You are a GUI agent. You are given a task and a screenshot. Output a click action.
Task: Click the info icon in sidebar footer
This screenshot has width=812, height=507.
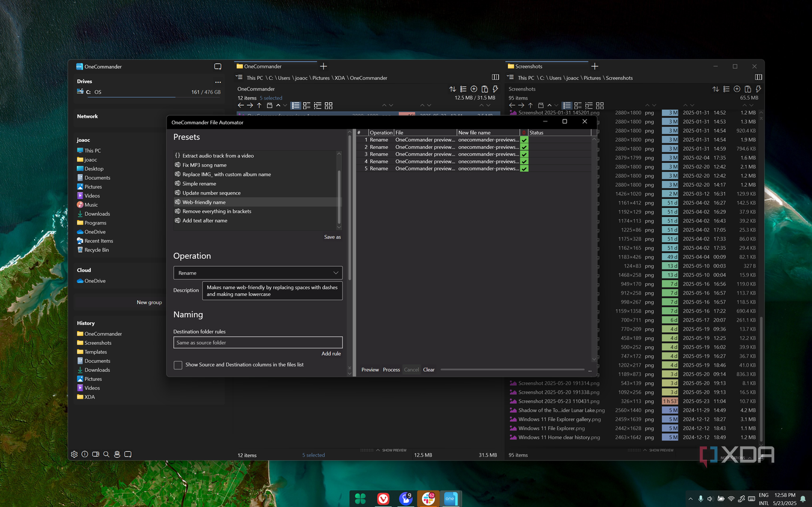coord(85,455)
